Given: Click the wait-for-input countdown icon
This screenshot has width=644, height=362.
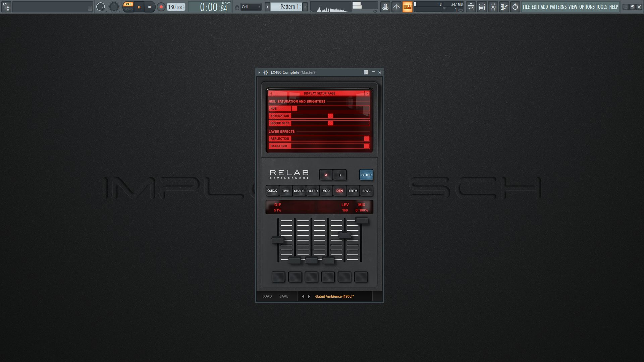Looking at the screenshot, I should click(x=396, y=7).
